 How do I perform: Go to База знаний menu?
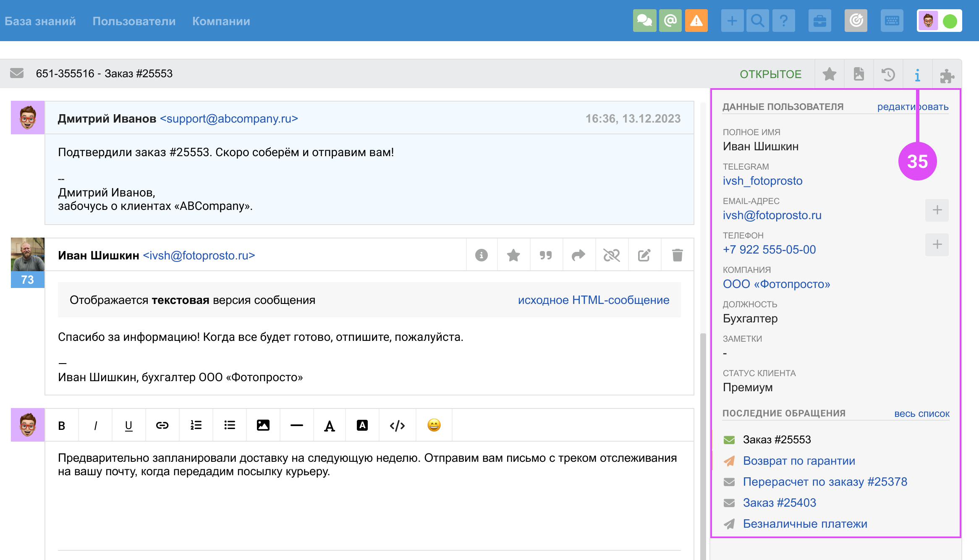(x=40, y=21)
